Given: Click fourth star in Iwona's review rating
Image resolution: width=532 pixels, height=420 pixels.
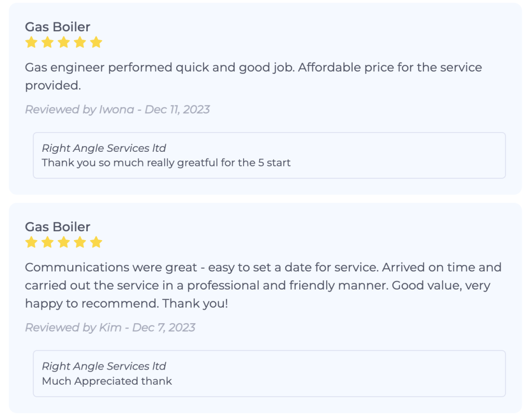Looking at the screenshot, I should point(79,43).
